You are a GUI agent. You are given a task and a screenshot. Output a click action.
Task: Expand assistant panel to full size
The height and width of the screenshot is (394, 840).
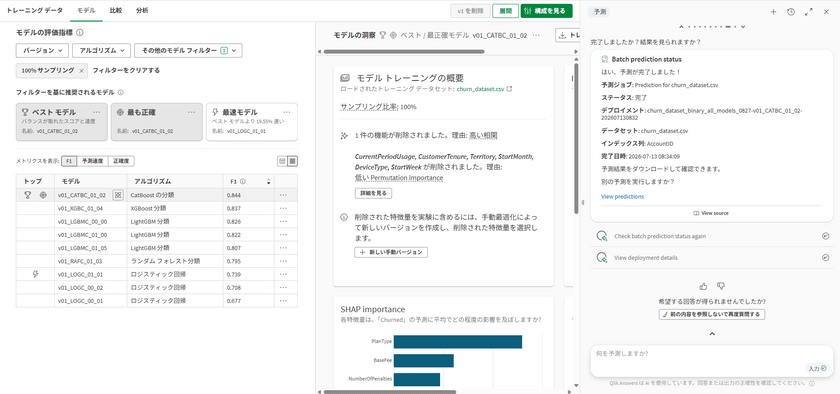coord(808,12)
